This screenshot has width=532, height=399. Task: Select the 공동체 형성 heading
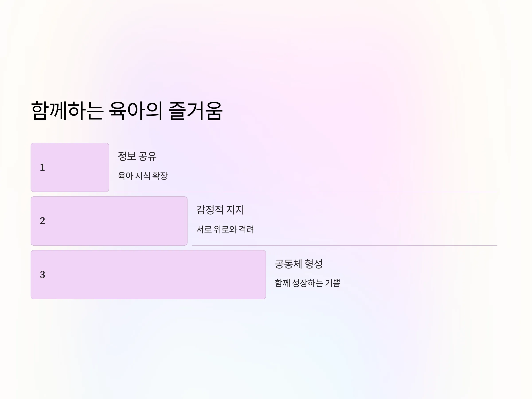[298, 264]
